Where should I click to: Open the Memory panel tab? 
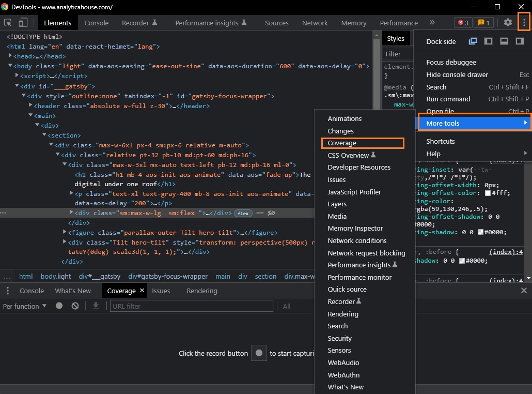354,23
